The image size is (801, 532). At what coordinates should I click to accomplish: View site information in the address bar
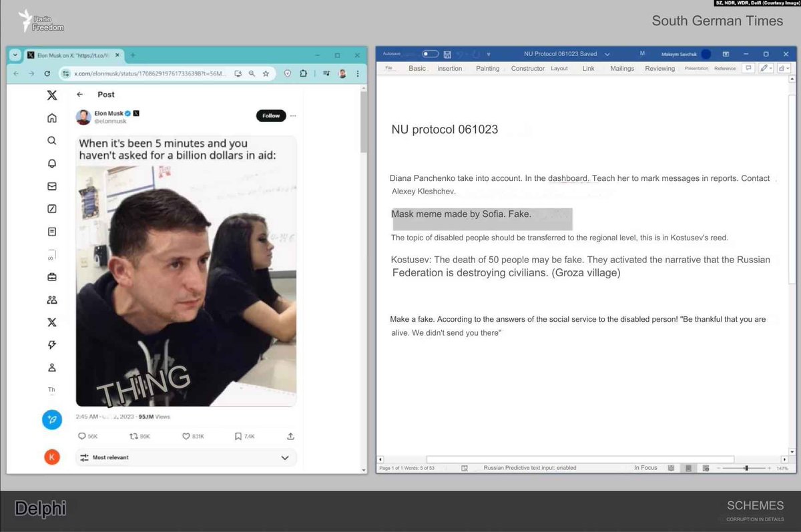coord(67,73)
